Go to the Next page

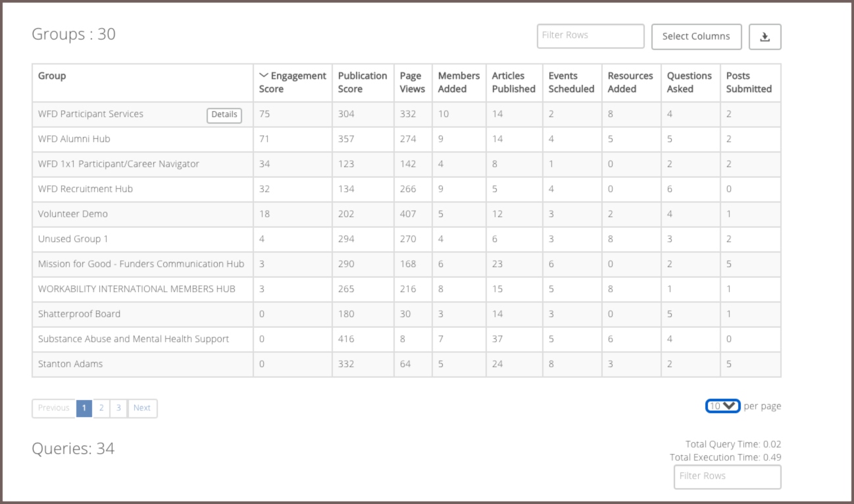click(142, 408)
